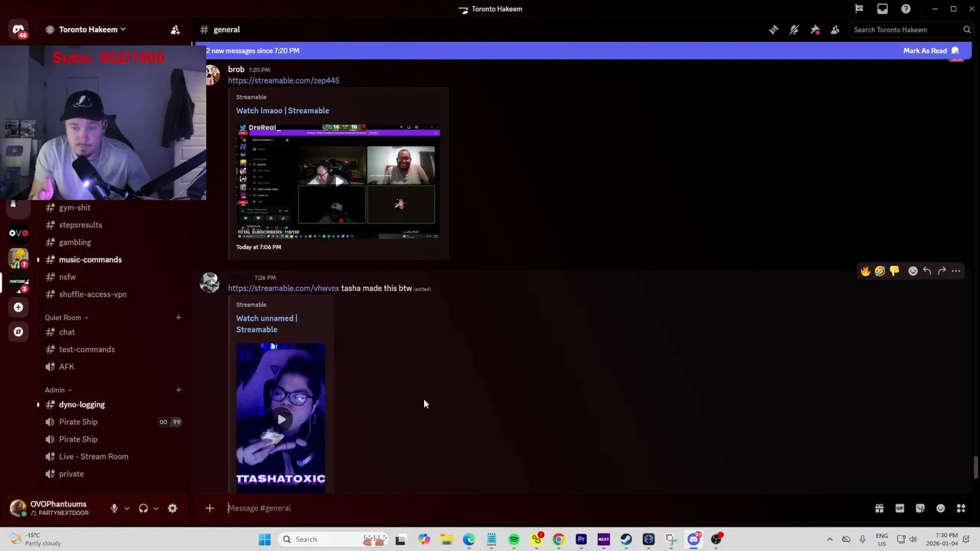
Task: Click the invite people icon beside server name
Action: [x=175, y=30]
